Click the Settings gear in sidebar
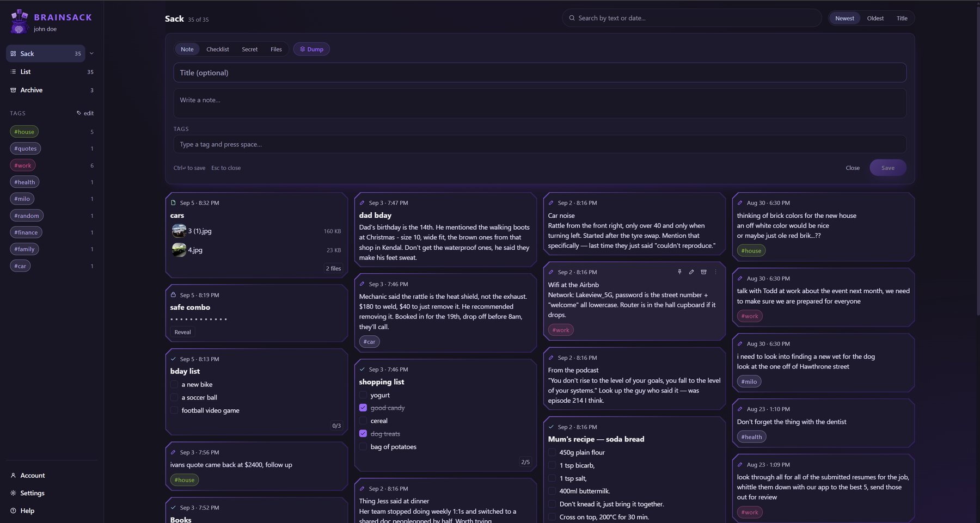Viewport: 980px width, 523px height. (13, 493)
